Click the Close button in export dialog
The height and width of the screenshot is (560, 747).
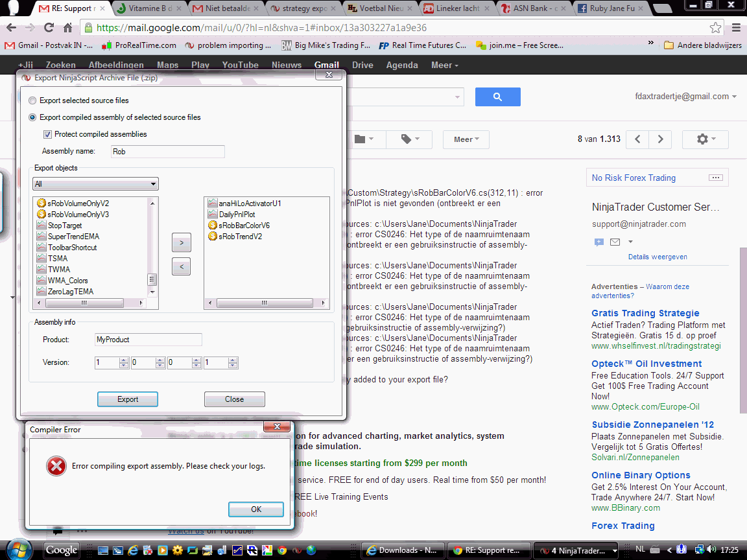point(234,399)
